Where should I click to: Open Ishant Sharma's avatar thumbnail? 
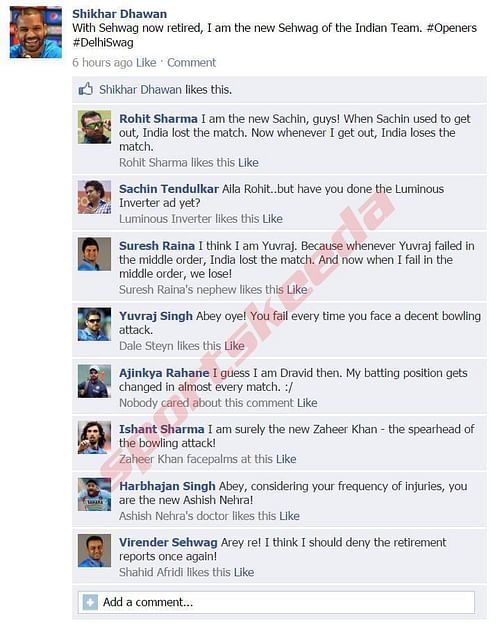point(94,437)
